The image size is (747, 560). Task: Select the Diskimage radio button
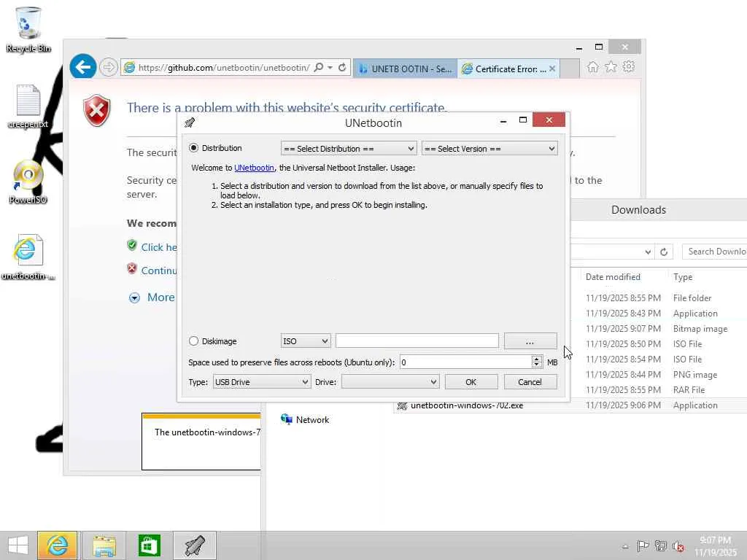pos(193,341)
